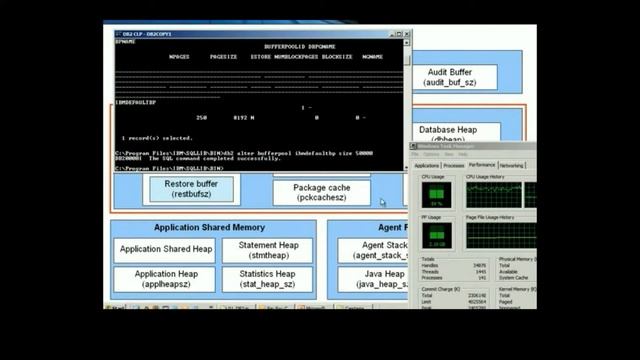Image resolution: width=640 pixels, height=360 pixels.
Task: Open the View menu in Task Manager
Action: click(449, 154)
